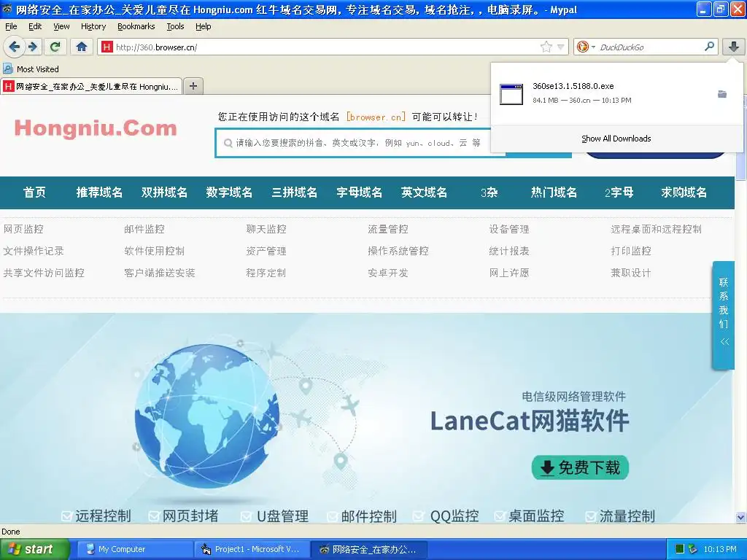Click Show All Downloads

(x=616, y=139)
